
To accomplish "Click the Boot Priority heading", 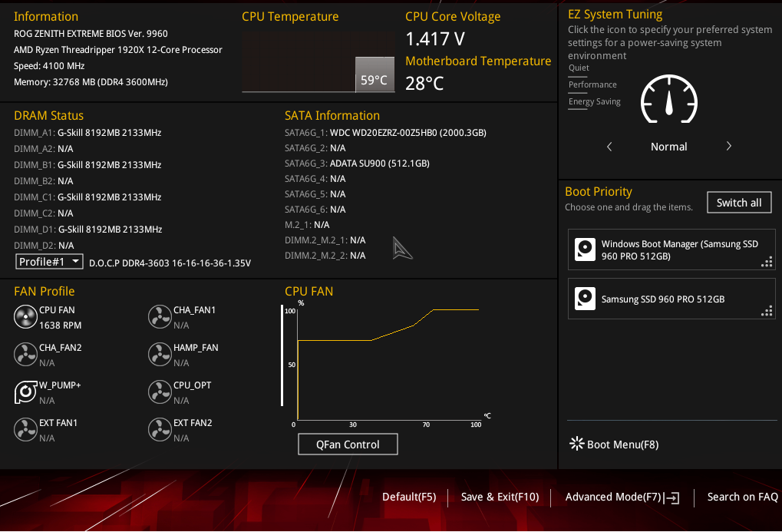I will pos(599,192).
